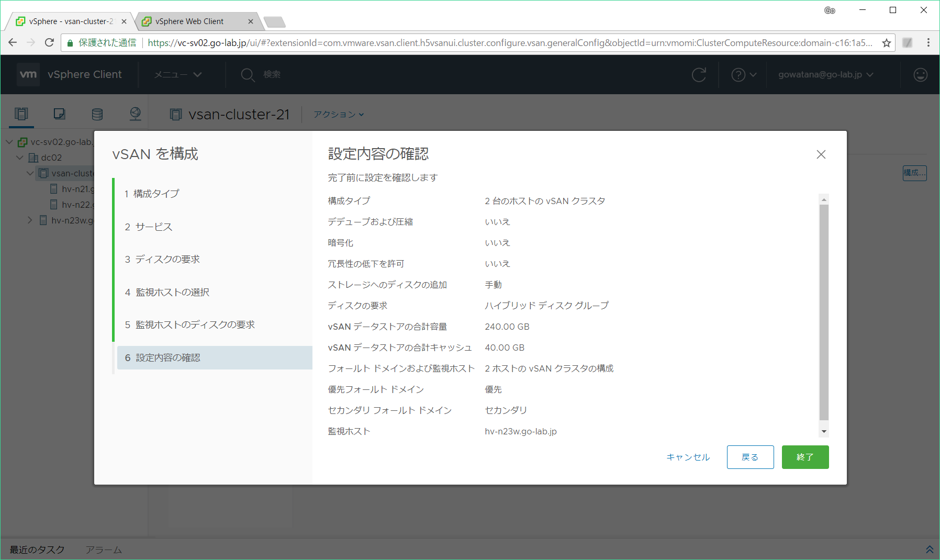
Task: Go back in browser history
Action: [x=13, y=42]
